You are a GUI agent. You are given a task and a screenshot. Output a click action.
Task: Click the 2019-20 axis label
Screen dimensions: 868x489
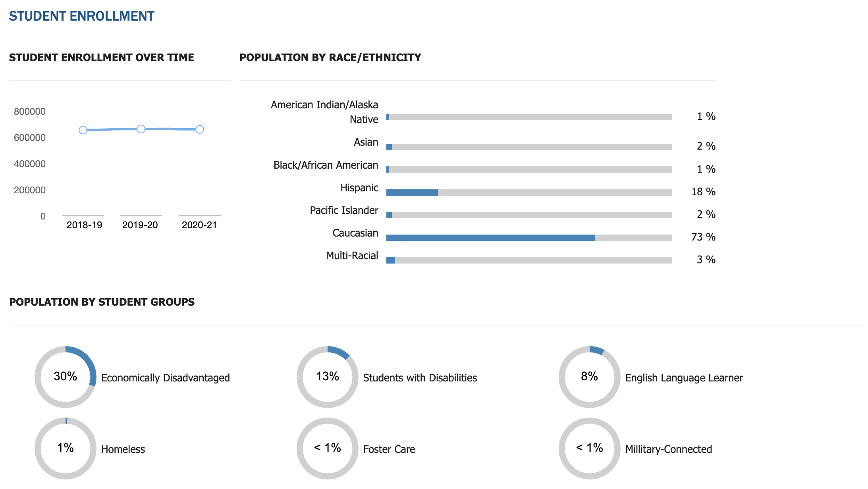(140, 225)
